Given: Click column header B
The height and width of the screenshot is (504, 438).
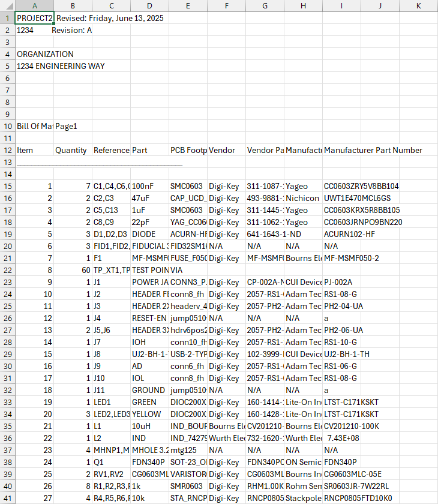Looking at the screenshot, I should point(73,5).
